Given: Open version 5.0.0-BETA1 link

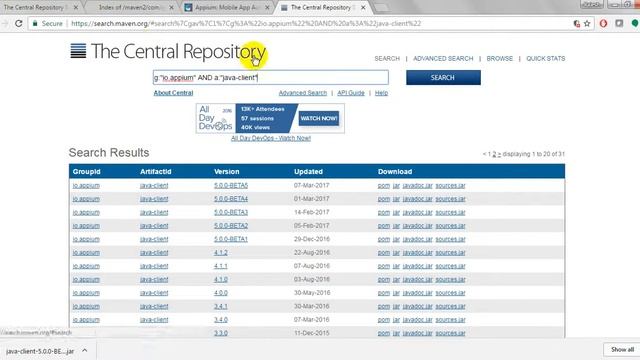Looking at the screenshot, I should [x=231, y=239].
